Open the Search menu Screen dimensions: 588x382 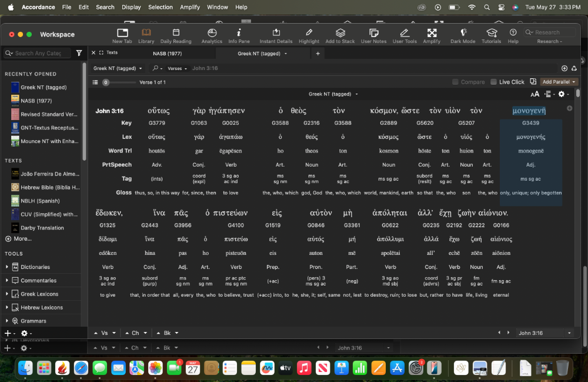tap(105, 7)
